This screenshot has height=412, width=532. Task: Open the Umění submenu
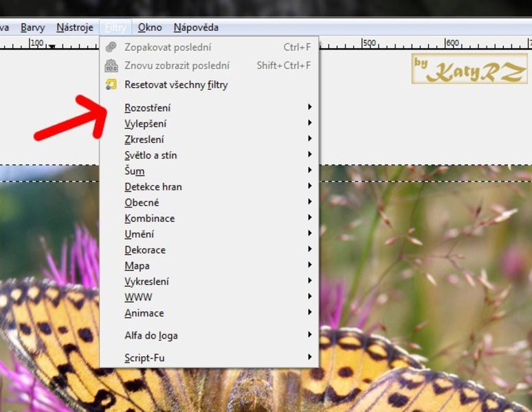[209, 234]
